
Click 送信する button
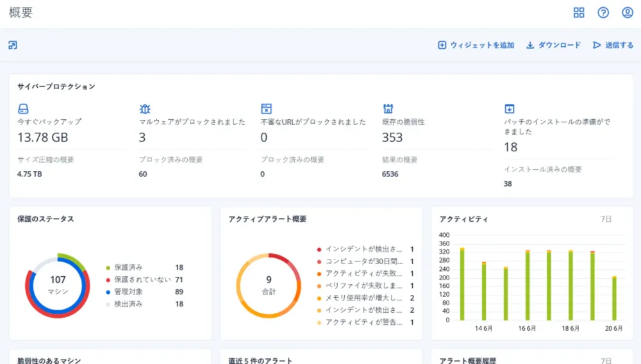613,45
